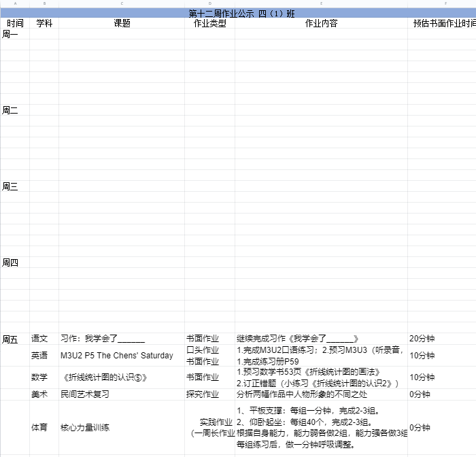The width and height of the screenshot is (476, 457).
Task: Click the 时间 header cell
Action: pyautogui.click(x=15, y=23)
